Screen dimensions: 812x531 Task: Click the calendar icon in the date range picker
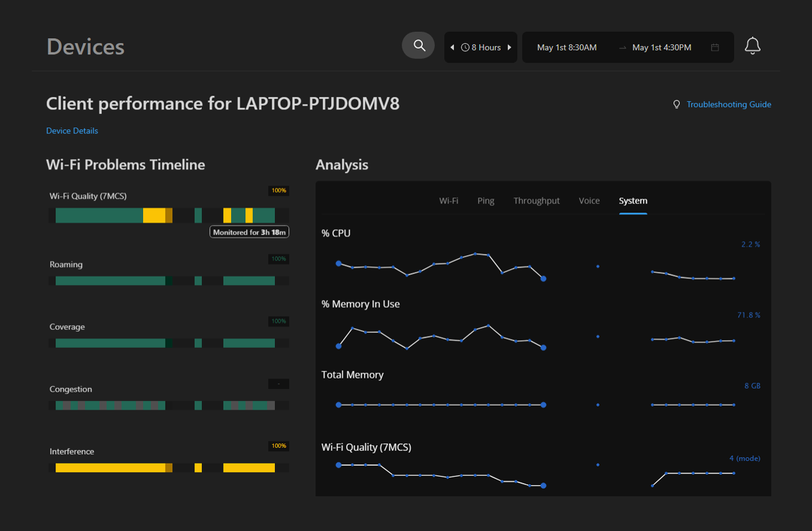pos(715,47)
